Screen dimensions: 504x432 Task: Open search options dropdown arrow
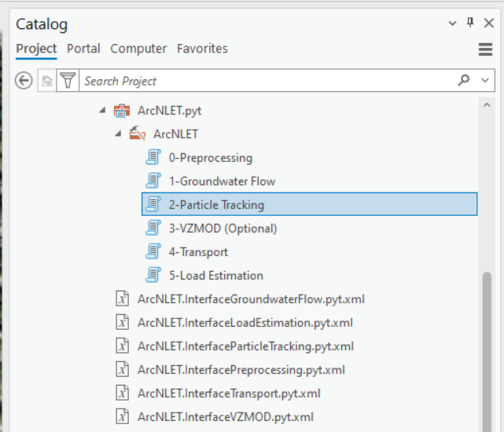point(484,80)
